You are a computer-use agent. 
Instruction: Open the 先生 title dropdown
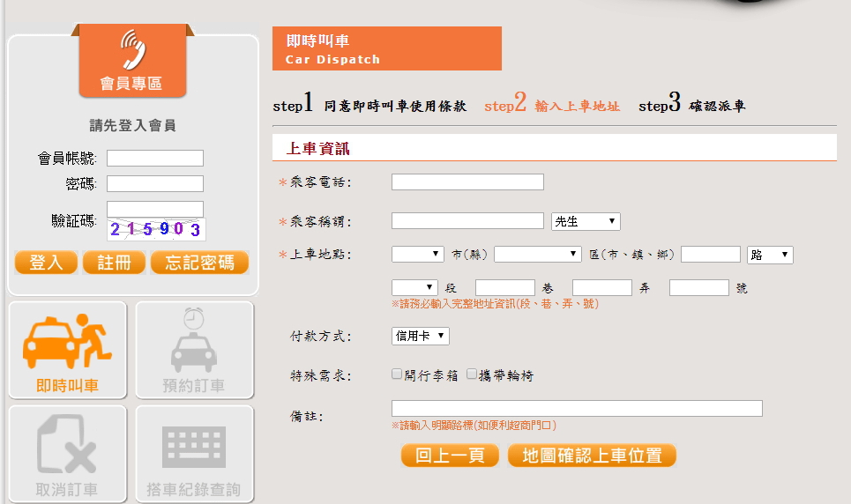(586, 221)
